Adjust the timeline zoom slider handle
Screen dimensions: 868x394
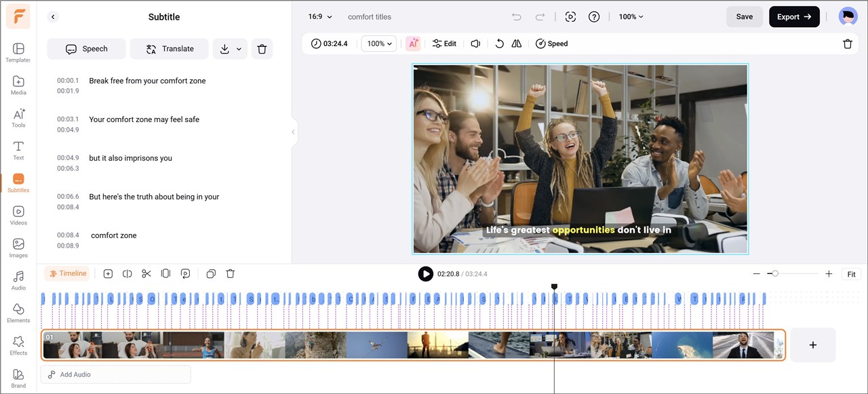(775, 274)
